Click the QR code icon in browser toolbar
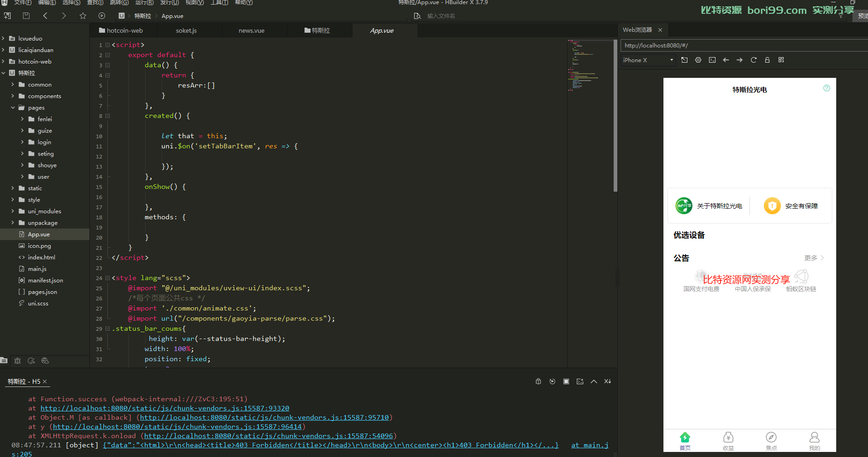Image resolution: width=868 pixels, height=457 pixels. tap(781, 60)
